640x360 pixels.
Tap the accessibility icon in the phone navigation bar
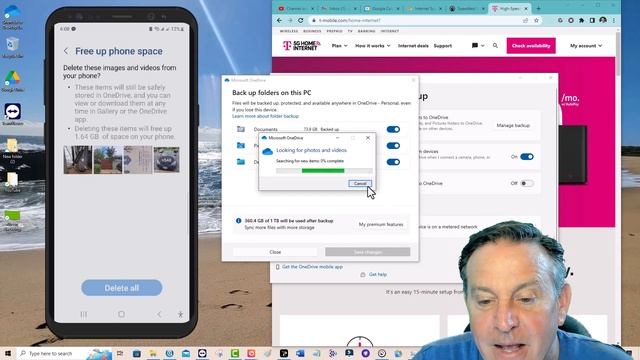click(x=180, y=314)
